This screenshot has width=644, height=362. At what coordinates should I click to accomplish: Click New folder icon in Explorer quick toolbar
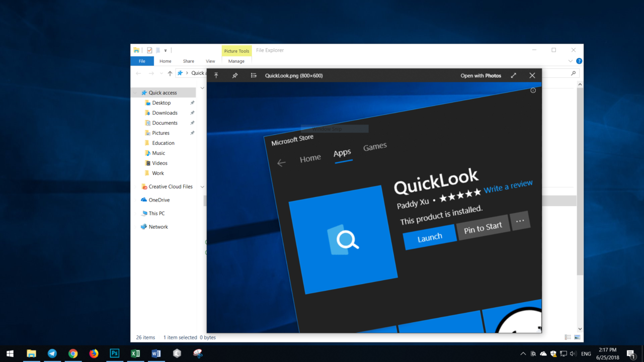[x=157, y=50]
